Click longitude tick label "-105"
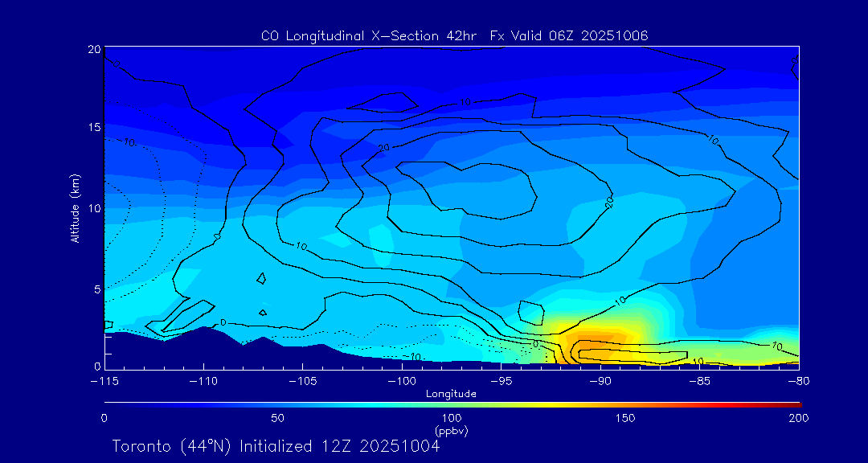Screen dimensions: 868x463 (303, 382)
